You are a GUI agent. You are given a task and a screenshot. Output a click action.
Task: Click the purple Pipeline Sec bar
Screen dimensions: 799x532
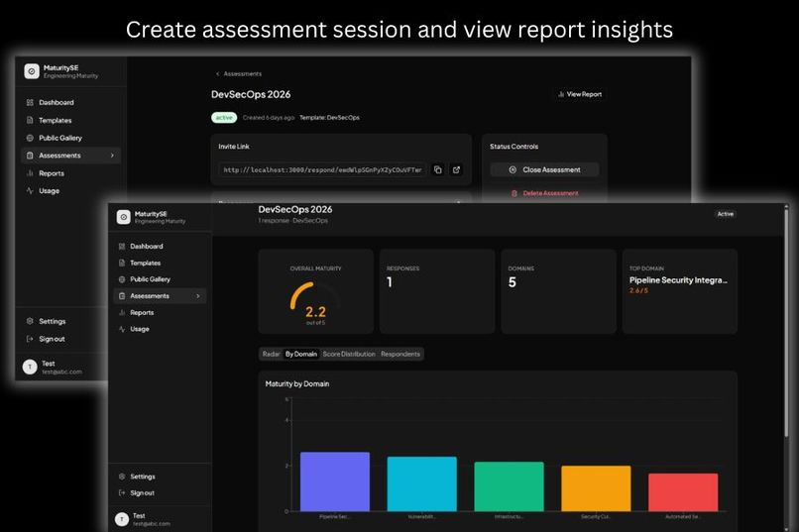(335, 481)
